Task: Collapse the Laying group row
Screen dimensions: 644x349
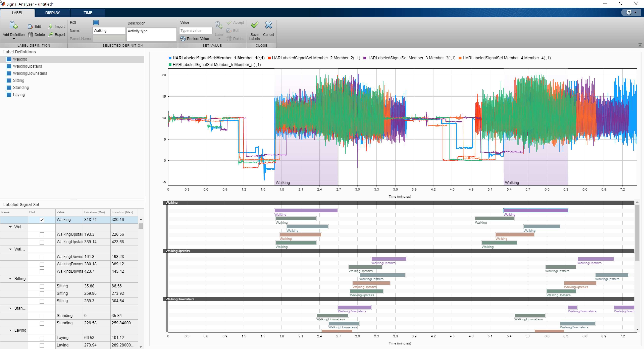Action: point(10,331)
